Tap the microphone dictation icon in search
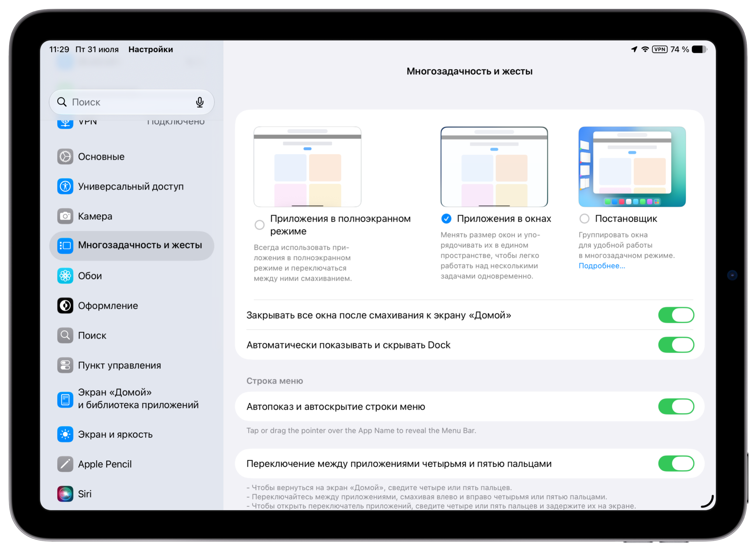Image resolution: width=756 pixels, height=550 pixels. pos(200,102)
